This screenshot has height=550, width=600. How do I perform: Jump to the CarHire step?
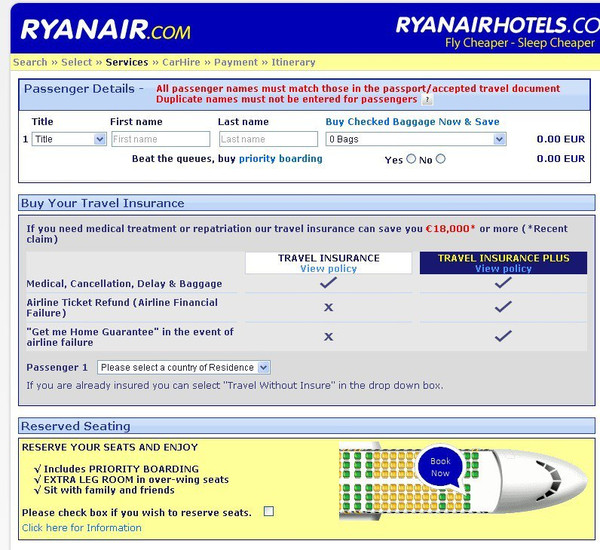[x=181, y=62]
